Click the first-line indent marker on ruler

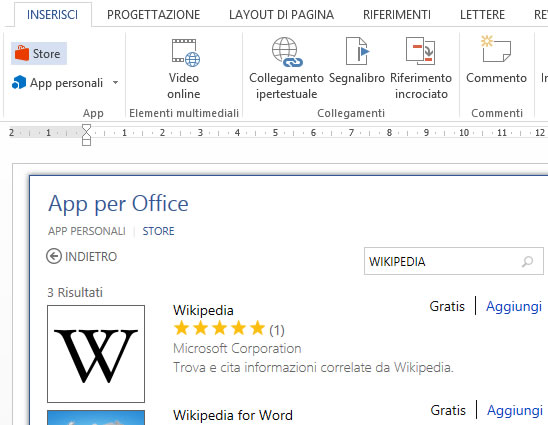click(x=86, y=128)
